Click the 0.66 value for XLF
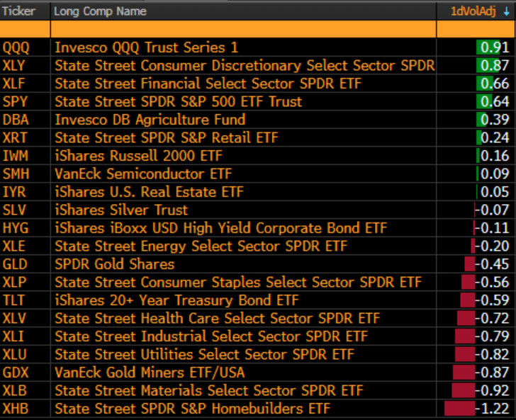This screenshot has width=516, height=420. click(x=495, y=84)
